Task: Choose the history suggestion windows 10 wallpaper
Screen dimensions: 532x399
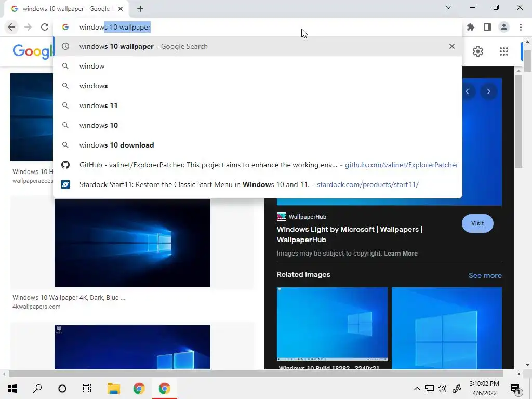Action: (258, 46)
